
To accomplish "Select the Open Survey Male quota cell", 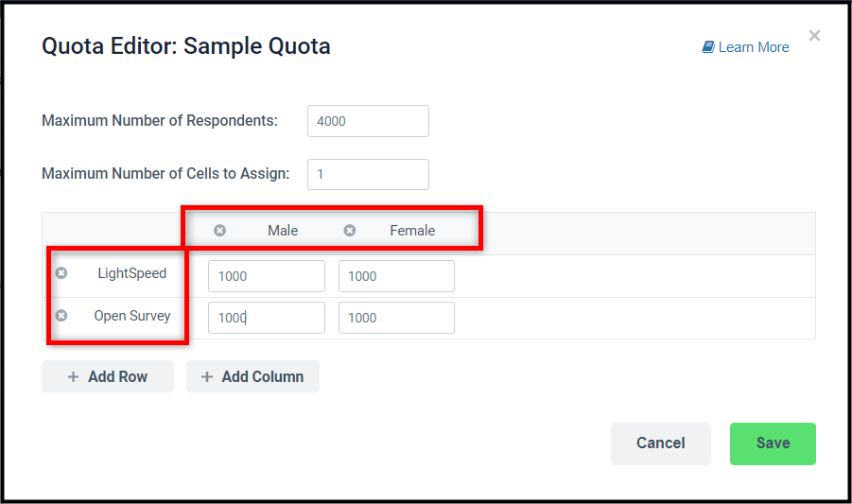I will pos(267,318).
